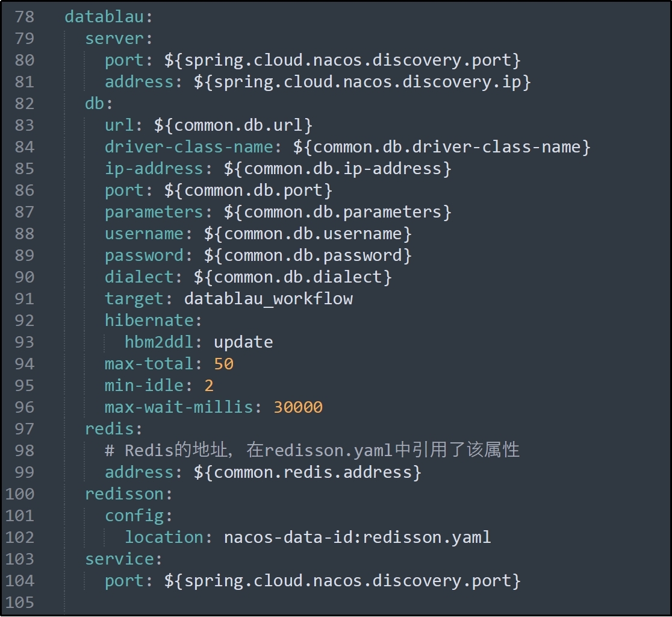
Task: Click line number 100 in gutter
Action: (20, 494)
